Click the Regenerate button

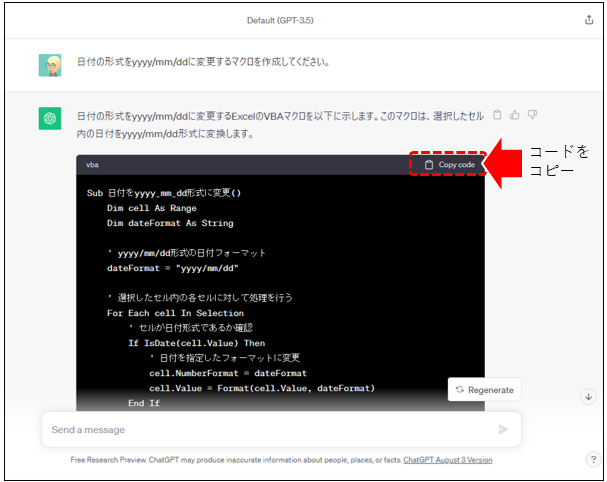pos(484,390)
